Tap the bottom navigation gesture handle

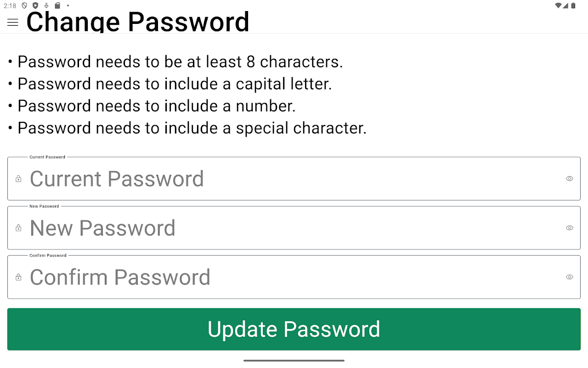294,361
